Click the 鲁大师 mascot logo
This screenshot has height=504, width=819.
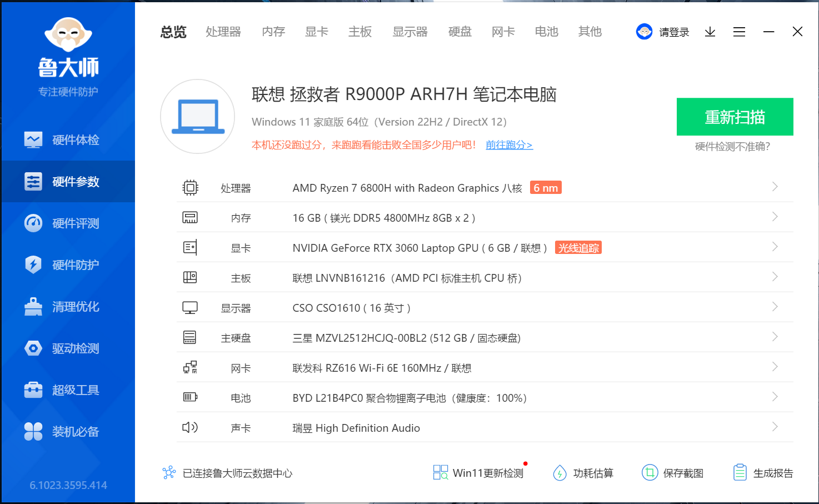tap(68, 35)
